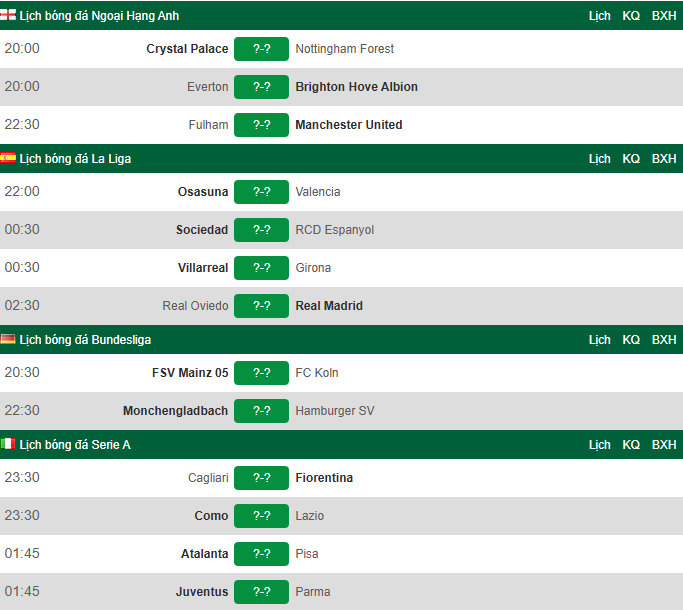View BXH standings for Bundesliga
This screenshot has width=683, height=610.
[x=664, y=339]
